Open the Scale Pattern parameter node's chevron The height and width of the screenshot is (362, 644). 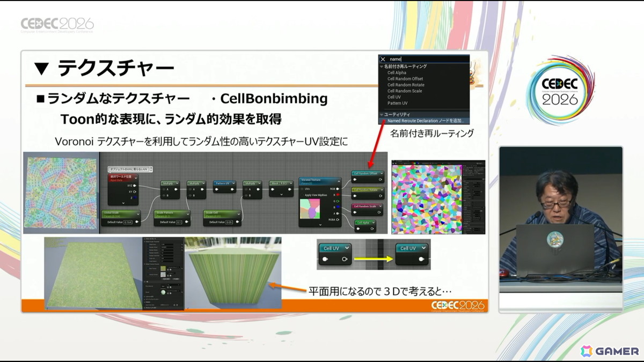pyautogui.click(x=188, y=214)
